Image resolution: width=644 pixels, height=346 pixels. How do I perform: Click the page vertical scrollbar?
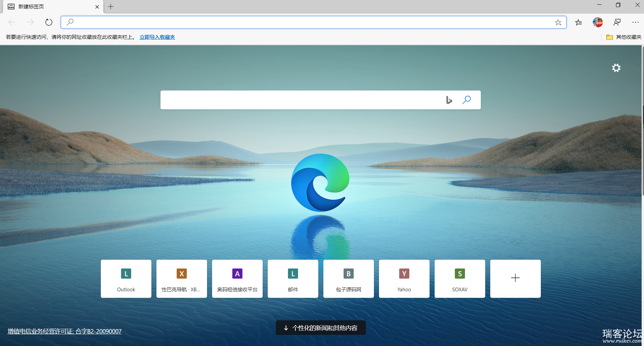643,122
